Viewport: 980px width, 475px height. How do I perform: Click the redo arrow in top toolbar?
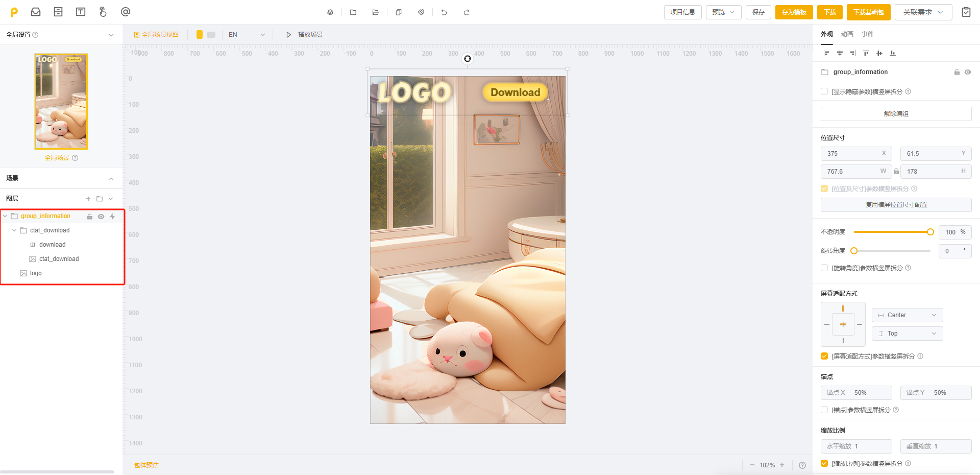[466, 12]
